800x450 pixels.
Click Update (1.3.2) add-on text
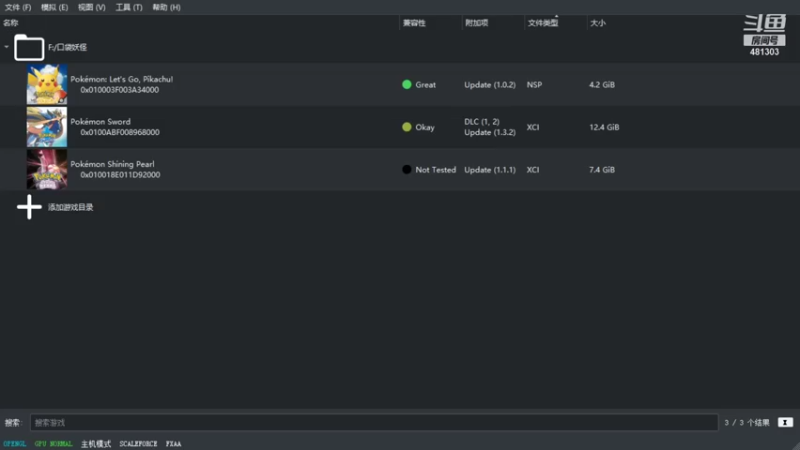pyautogui.click(x=490, y=132)
